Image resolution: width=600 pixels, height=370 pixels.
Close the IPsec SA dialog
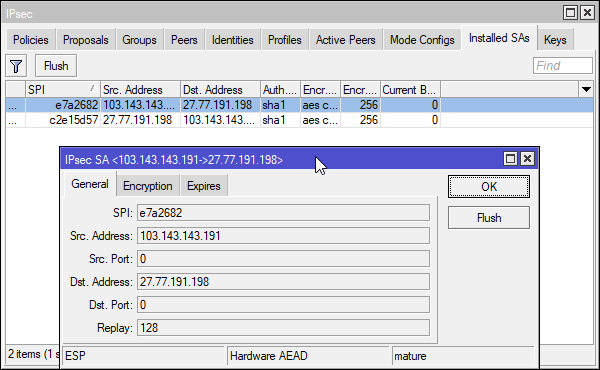[x=527, y=158]
